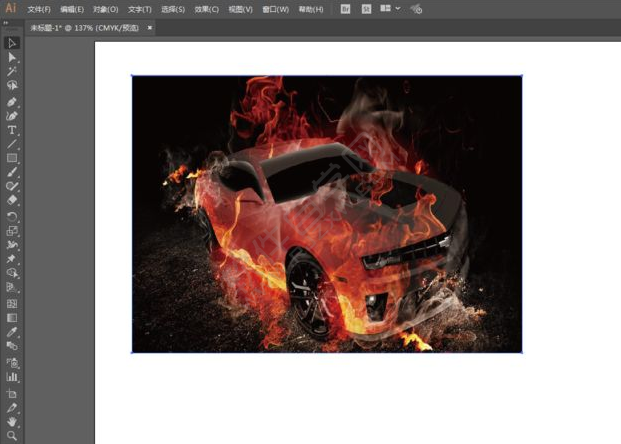This screenshot has height=444, width=621.
Task: Open the 编辑(E) menu
Action: 72,9
